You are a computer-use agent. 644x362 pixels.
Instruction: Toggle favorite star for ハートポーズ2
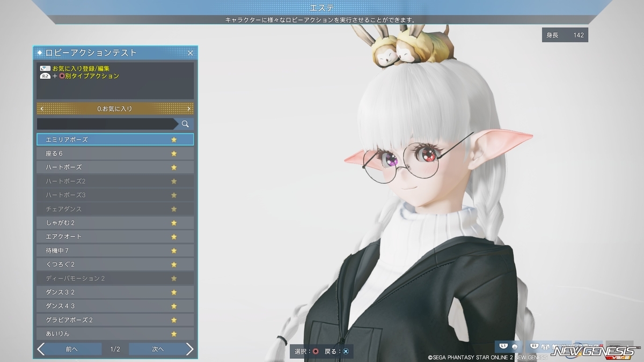174,181
